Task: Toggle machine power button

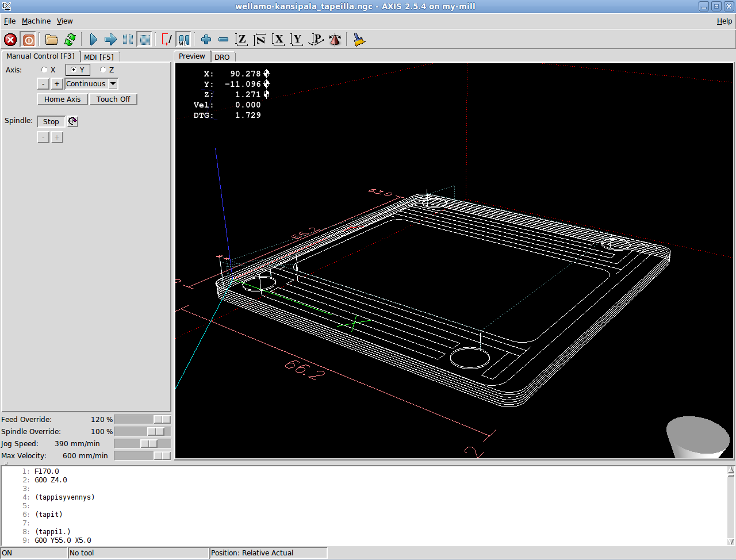Action: click(x=28, y=40)
